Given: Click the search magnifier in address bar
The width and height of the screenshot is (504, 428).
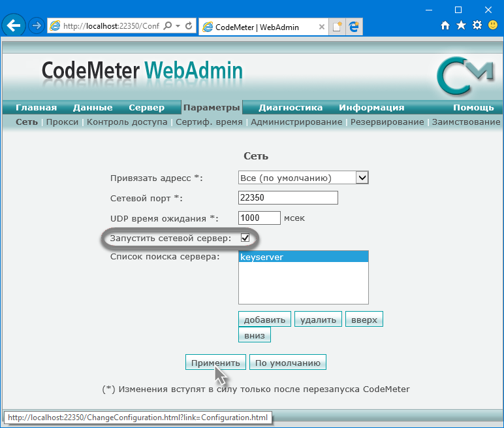Looking at the screenshot, I should [168, 25].
